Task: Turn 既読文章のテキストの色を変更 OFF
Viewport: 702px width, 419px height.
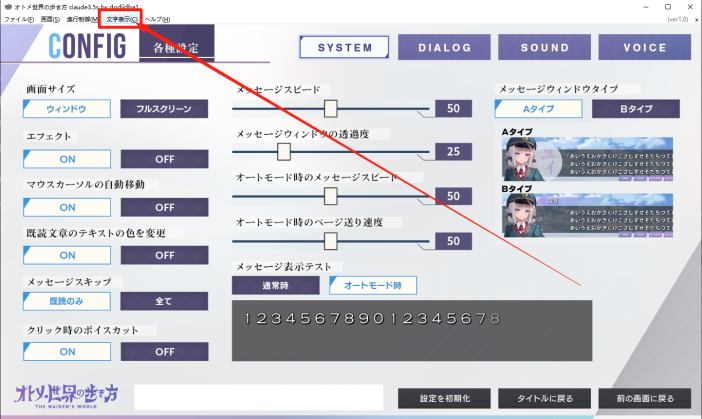Action: 164,255
